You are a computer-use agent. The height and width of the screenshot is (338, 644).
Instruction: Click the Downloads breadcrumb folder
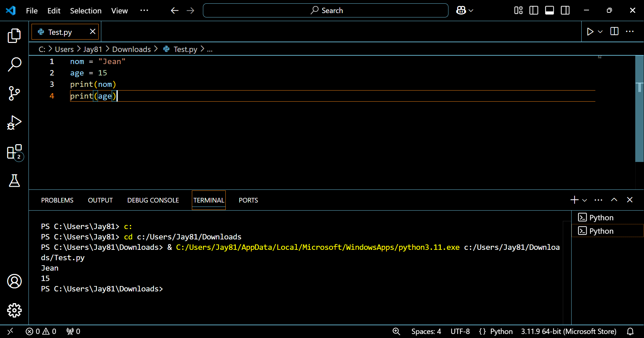pos(131,49)
